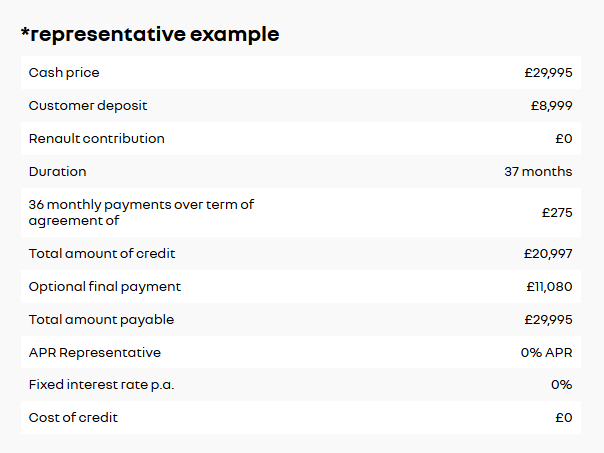Click the £8,999 deposit amount
Image resolution: width=604 pixels, height=453 pixels.
click(x=551, y=106)
